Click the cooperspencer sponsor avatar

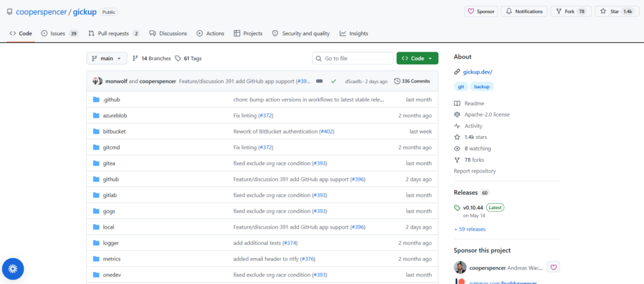pos(460,267)
